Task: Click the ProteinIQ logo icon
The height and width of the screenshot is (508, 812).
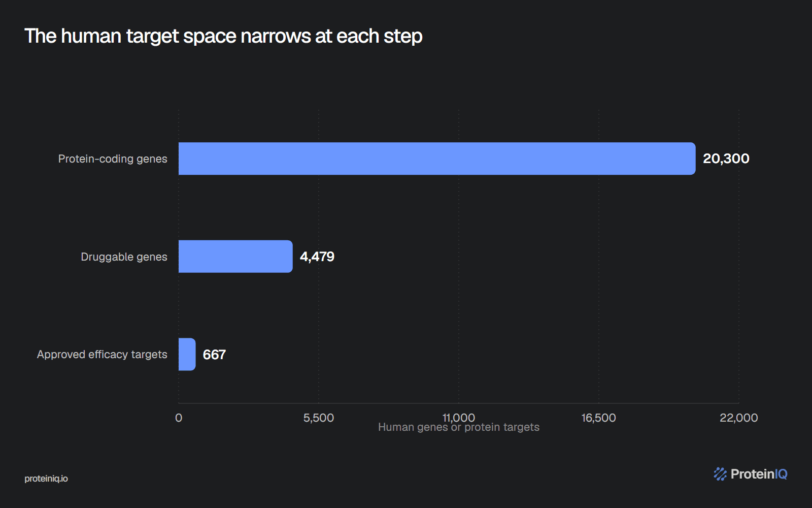Action: click(720, 474)
